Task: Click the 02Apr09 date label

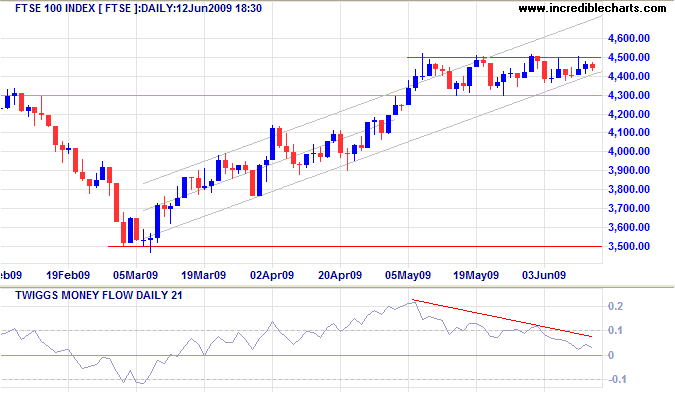Action: [x=272, y=275]
